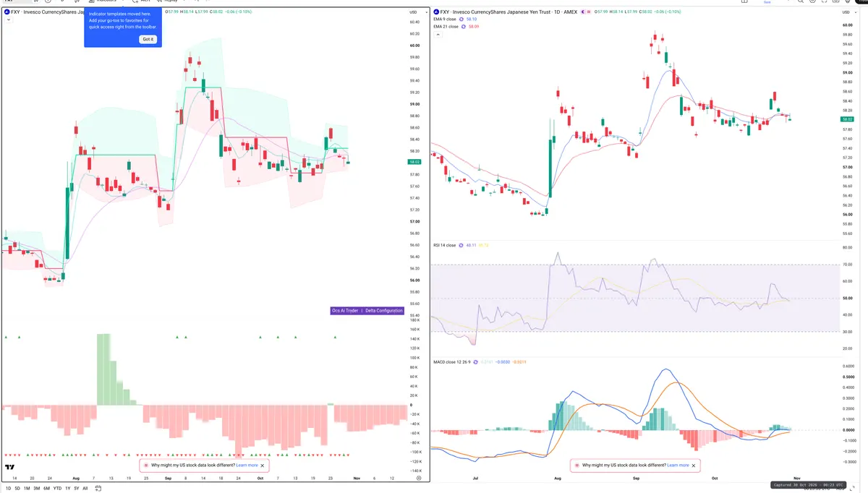Select MACD close 12 26 9 legend

[x=451, y=361]
